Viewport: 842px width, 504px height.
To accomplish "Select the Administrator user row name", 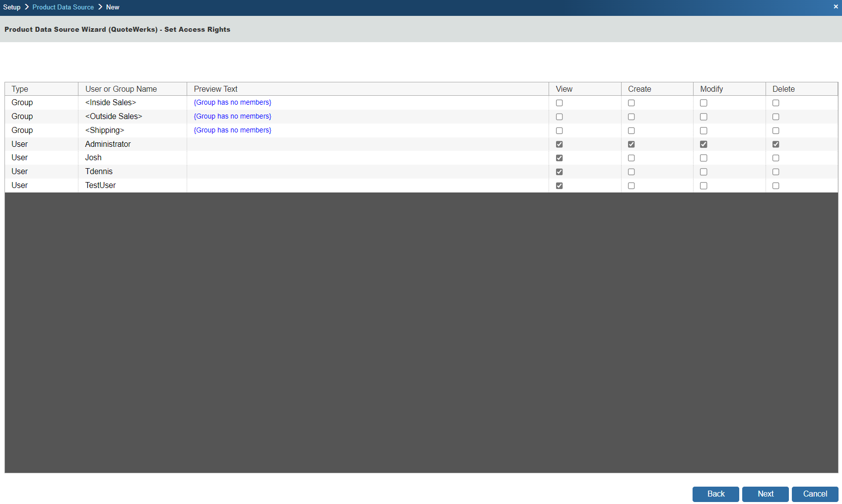I will [108, 144].
